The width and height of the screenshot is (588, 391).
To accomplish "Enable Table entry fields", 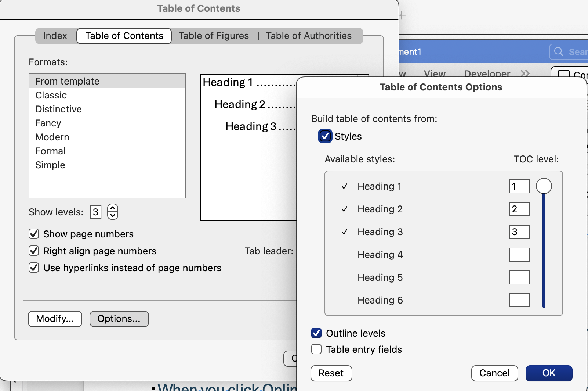I will pyautogui.click(x=316, y=349).
